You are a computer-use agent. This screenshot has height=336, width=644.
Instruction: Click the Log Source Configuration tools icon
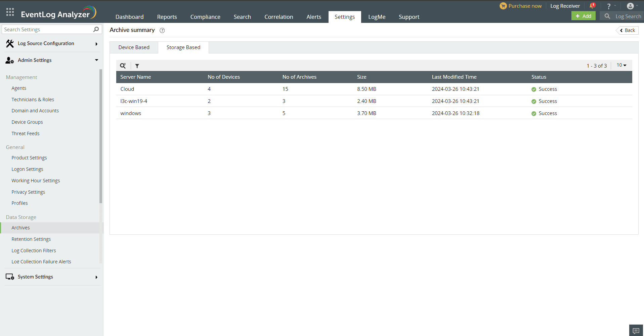(10, 43)
